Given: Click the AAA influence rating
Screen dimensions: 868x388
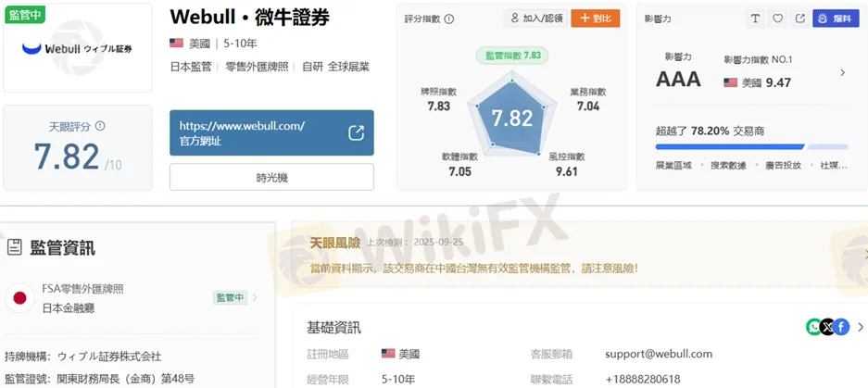Looking at the screenshot, I should click(678, 81).
